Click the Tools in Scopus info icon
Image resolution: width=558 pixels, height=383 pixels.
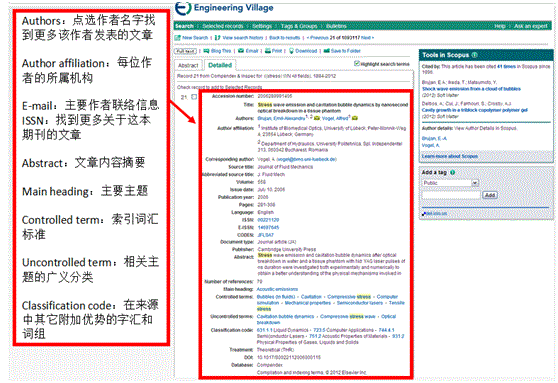click(474, 55)
